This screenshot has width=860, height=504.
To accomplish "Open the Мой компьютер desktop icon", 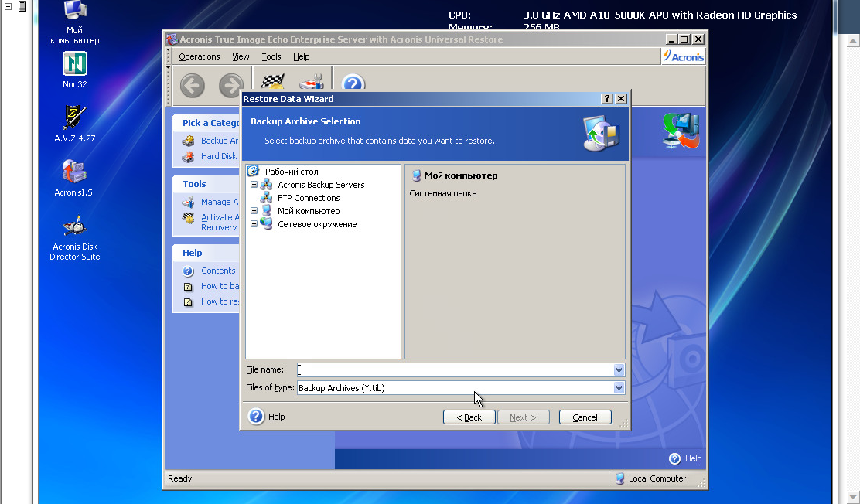I will 74,22.
